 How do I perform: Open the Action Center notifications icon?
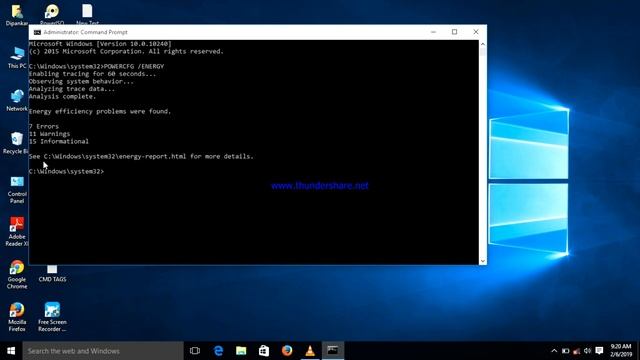[599, 351]
